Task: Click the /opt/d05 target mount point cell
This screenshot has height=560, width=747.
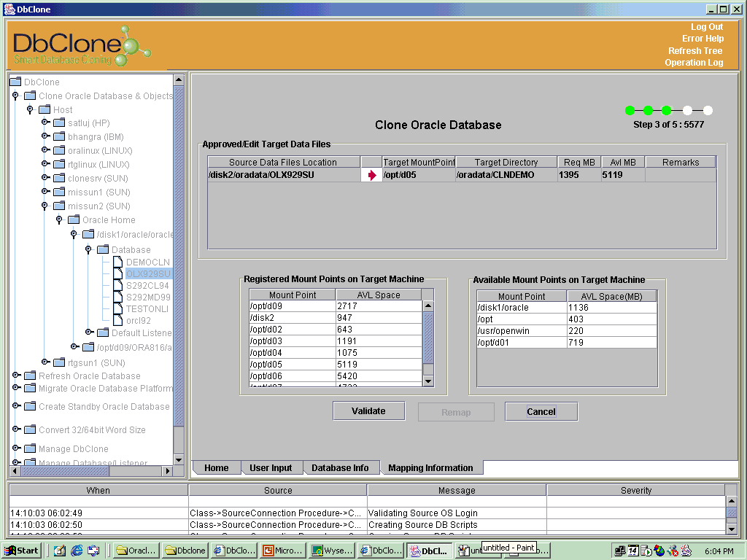Action: [419, 175]
